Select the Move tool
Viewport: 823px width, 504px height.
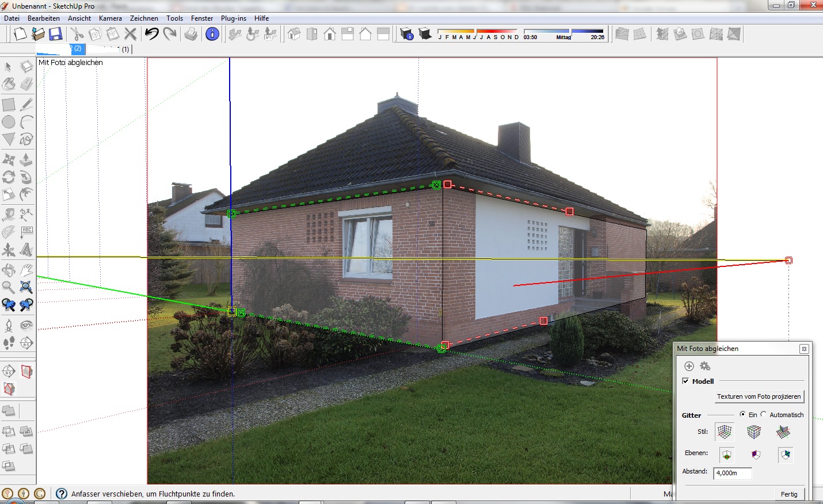9,159
